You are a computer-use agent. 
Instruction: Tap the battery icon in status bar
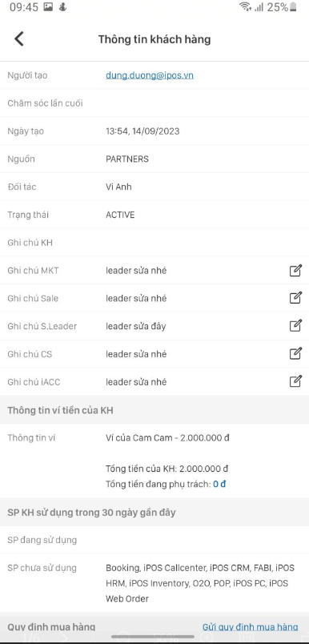tap(293, 7)
